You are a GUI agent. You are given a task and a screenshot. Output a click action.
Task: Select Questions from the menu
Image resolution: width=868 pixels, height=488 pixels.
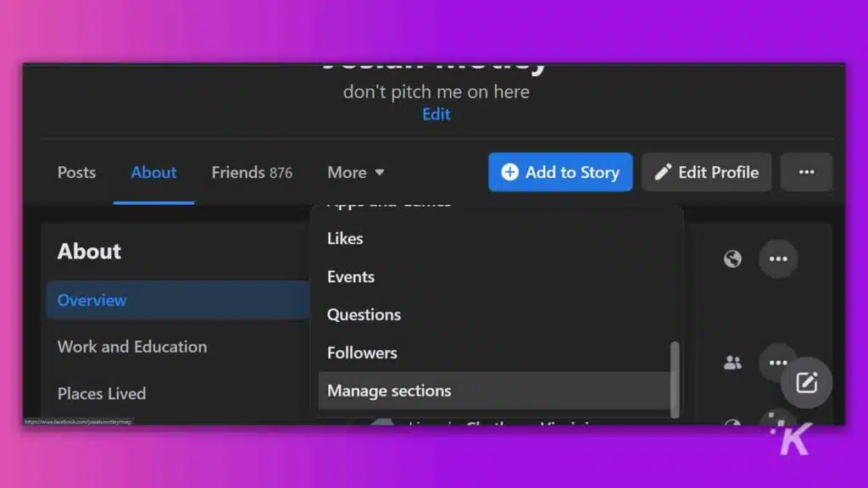(364, 314)
